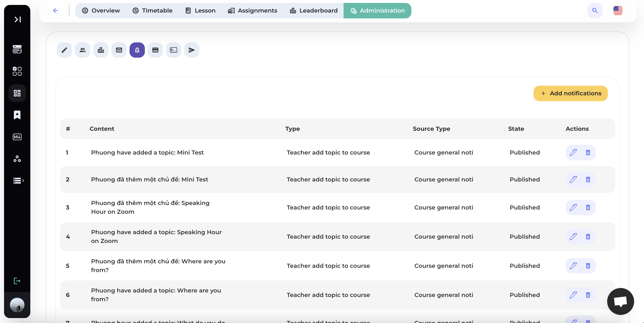
Task: Click the Type column header
Action: 293,129
